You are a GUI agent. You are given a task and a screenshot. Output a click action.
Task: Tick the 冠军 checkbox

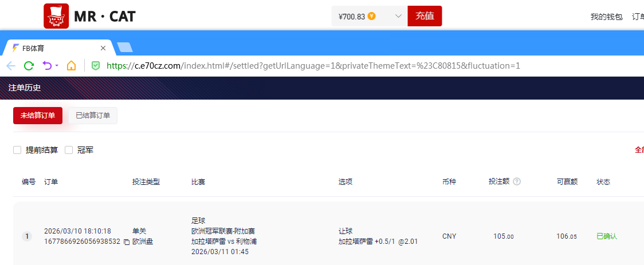69,150
